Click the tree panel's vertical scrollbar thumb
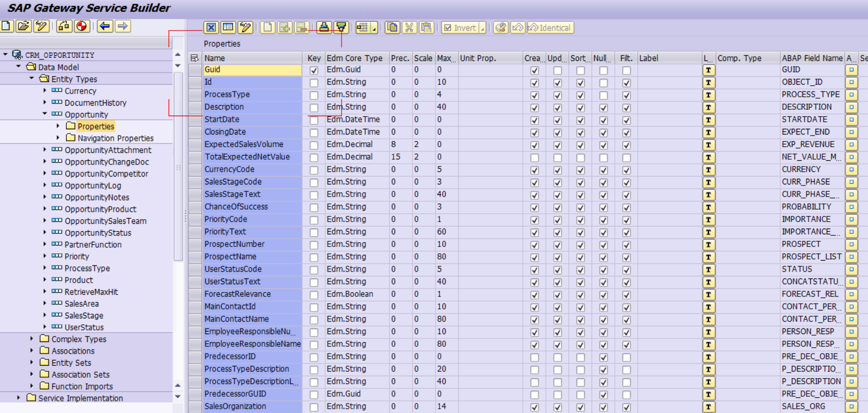Image resolution: width=868 pixels, height=413 pixels. coord(178,166)
